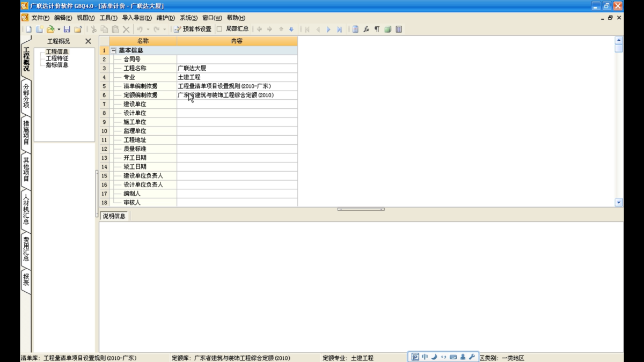The width and height of the screenshot is (644, 362).
Task: Open 预算书设置 settings button
Action: 192,29
